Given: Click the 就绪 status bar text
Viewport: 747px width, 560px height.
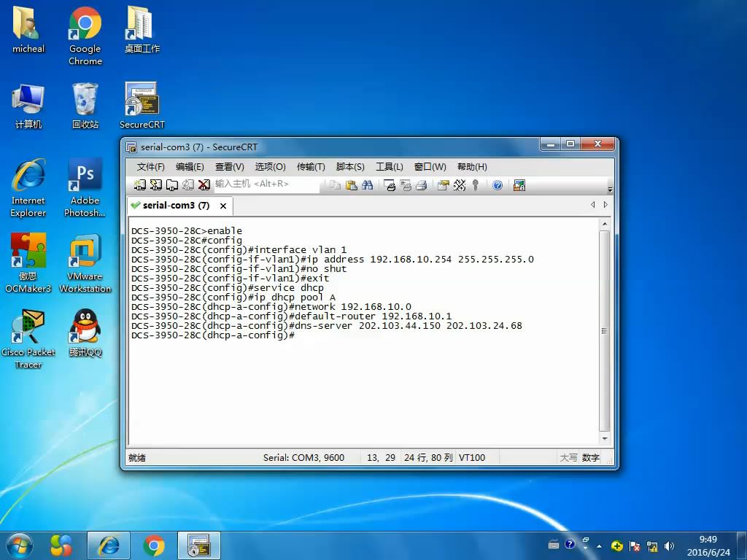Looking at the screenshot, I should [136, 458].
